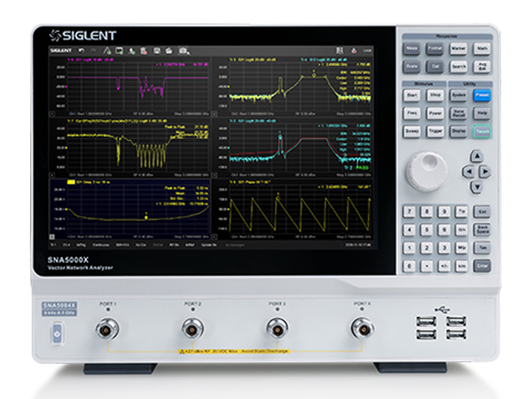Screen dimensions: 532x399
Task: Touch the PORT 1 connector
Action: click(108, 329)
